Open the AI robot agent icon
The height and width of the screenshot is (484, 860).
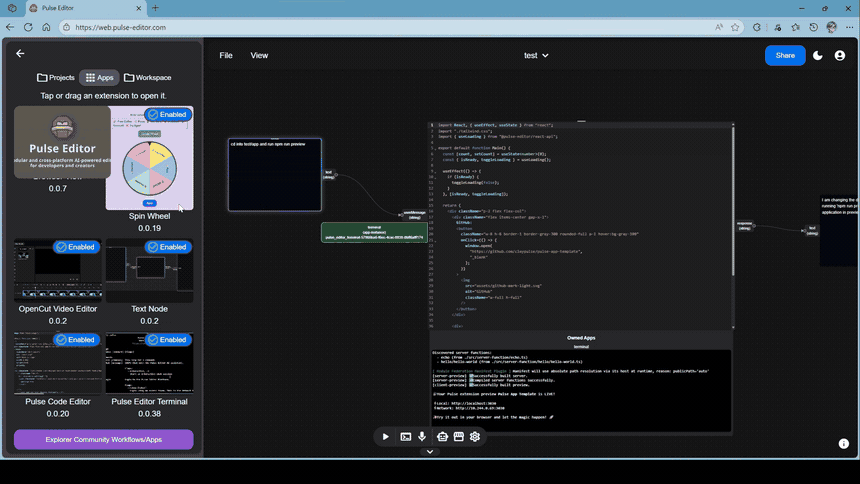(x=442, y=436)
